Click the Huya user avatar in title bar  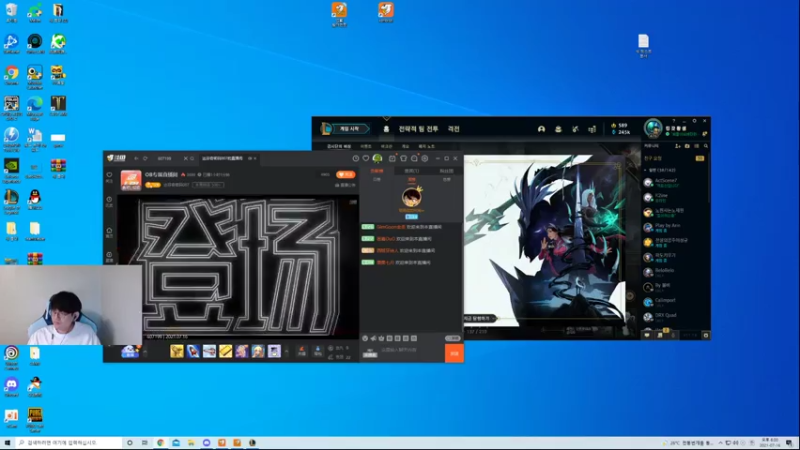[378, 159]
